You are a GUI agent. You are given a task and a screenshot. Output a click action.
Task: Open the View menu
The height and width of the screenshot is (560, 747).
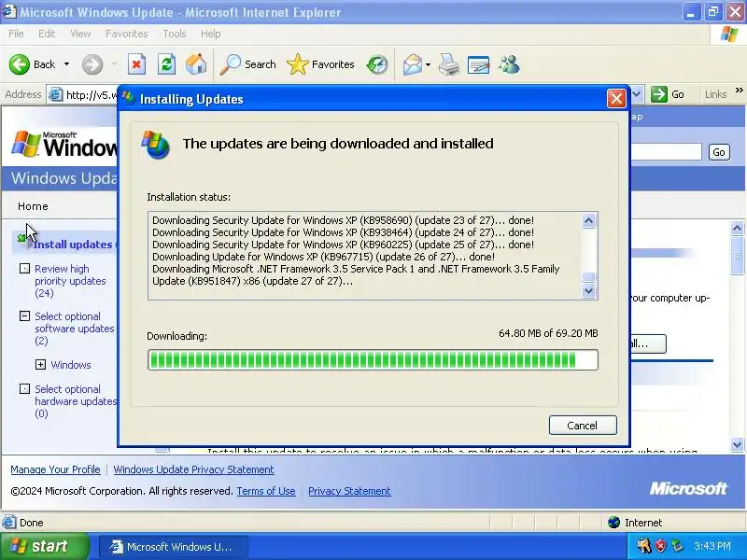[80, 34]
